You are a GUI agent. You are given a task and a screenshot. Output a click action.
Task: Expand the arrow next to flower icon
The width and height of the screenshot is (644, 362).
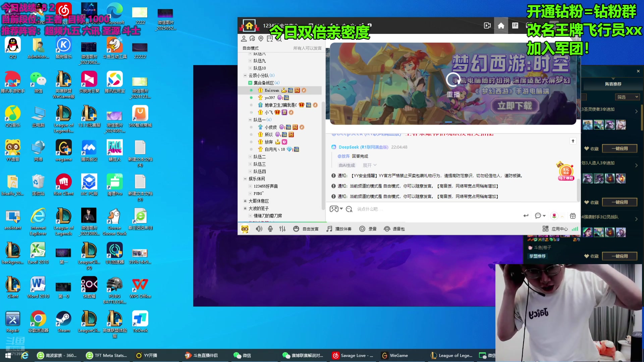click(562, 216)
